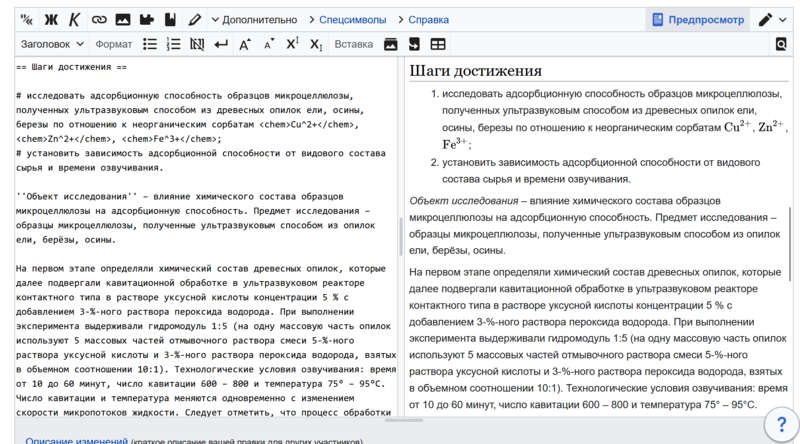This screenshot has width=800, height=444.
Task: Apply italic formatting with the K button
Action: coord(74,19)
